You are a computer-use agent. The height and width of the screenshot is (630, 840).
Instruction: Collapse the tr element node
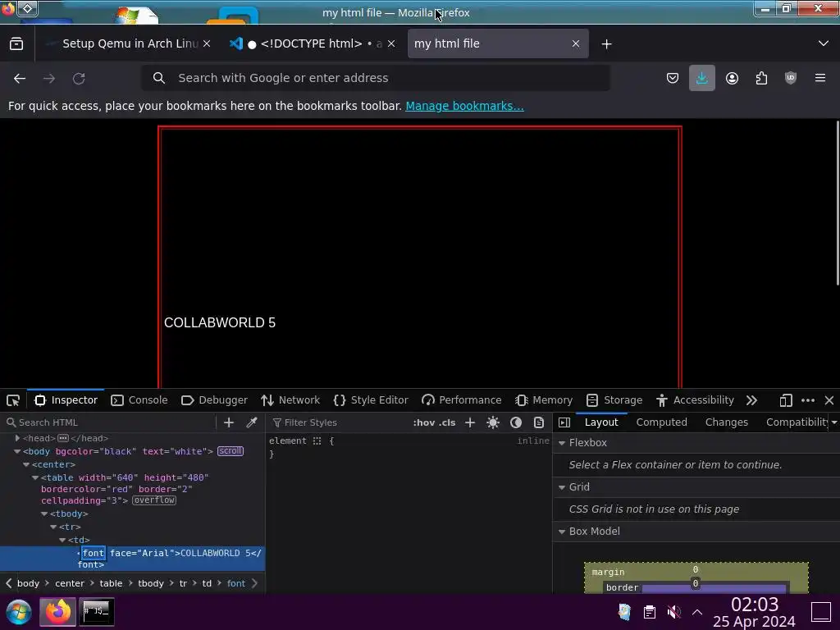pos(53,527)
